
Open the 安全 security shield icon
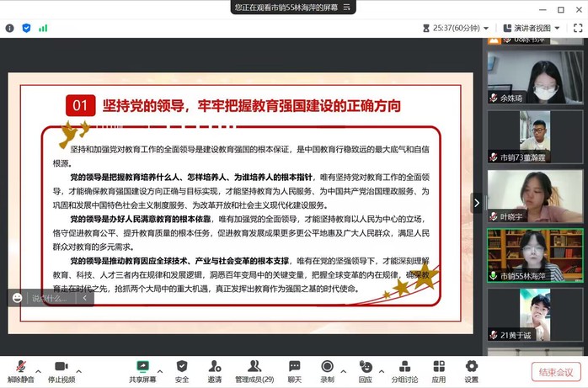[182, 370]
